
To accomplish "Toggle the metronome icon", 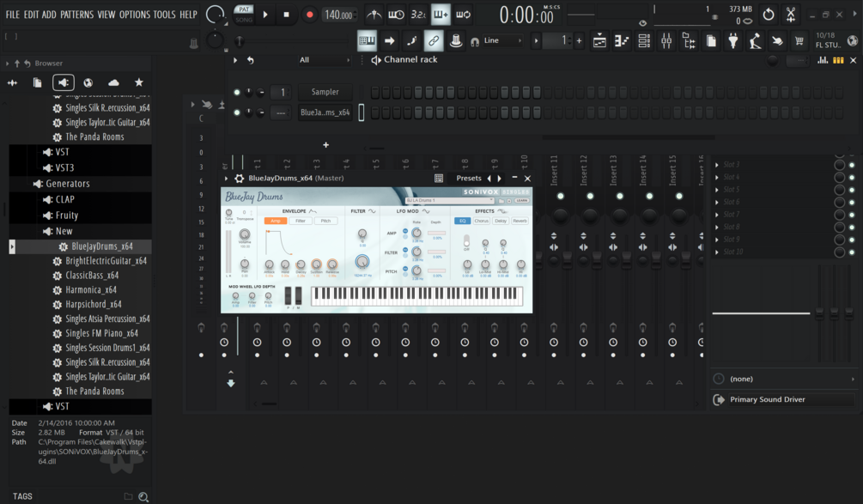I will coord(374,15).
